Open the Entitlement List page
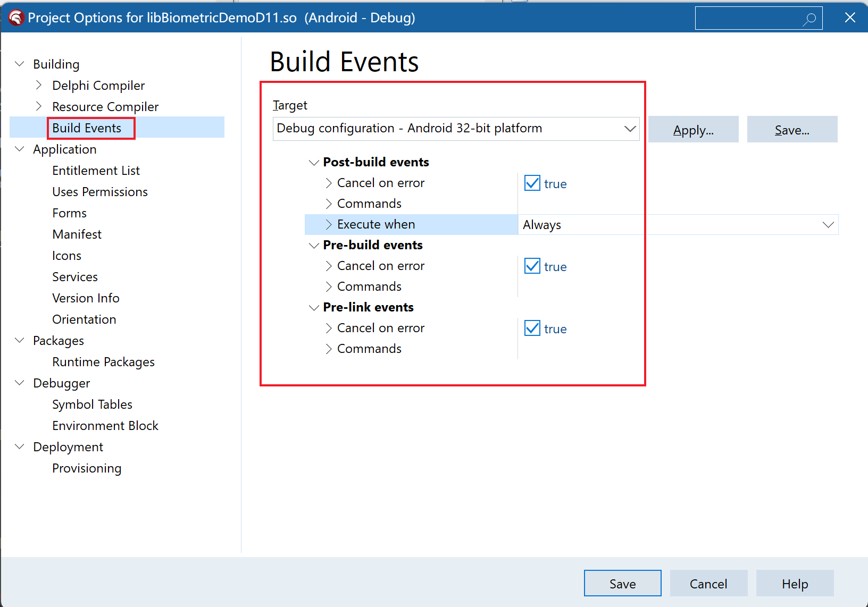 coord(96,171)
